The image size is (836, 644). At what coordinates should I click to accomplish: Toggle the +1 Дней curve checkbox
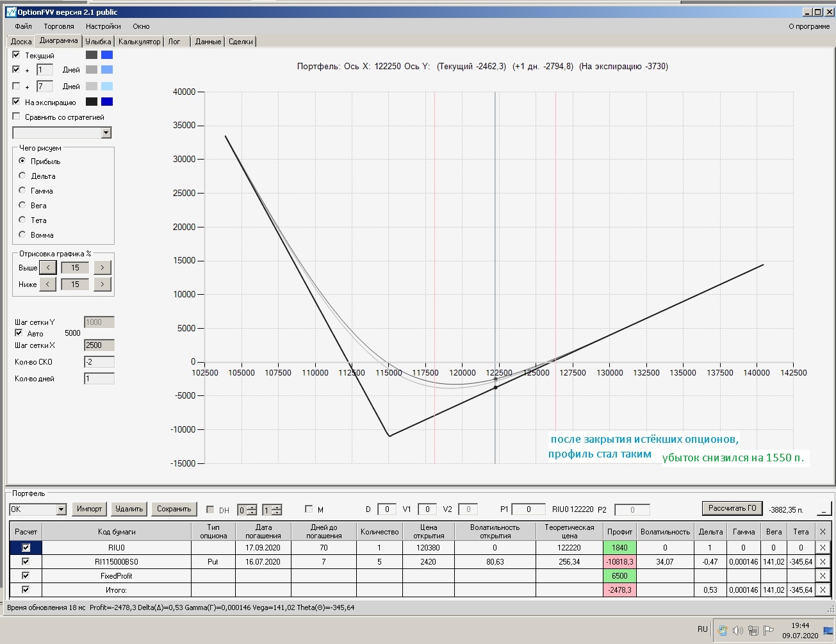pos(17,69)
